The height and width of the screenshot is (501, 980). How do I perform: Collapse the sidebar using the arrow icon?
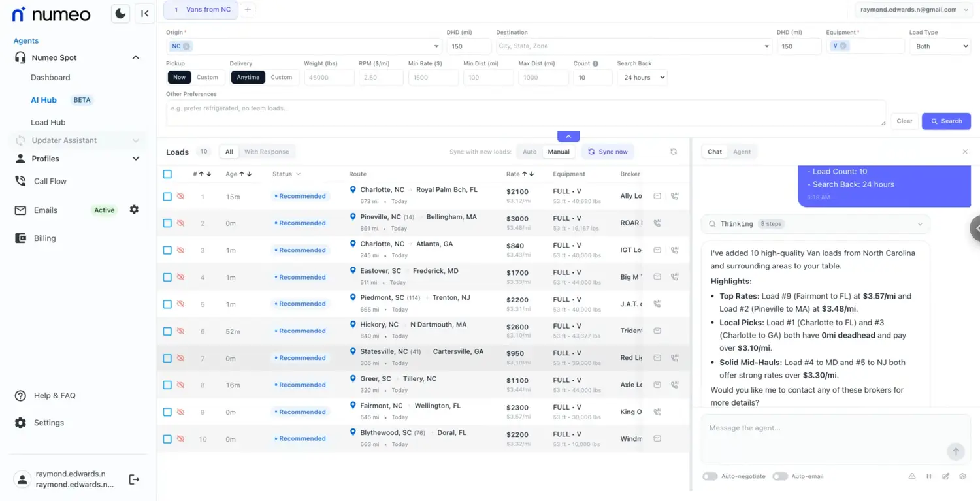(144, 13)
